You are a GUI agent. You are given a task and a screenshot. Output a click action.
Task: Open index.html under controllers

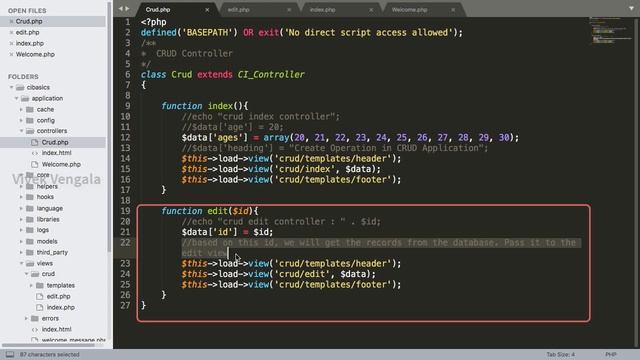(x=56, y=153)
